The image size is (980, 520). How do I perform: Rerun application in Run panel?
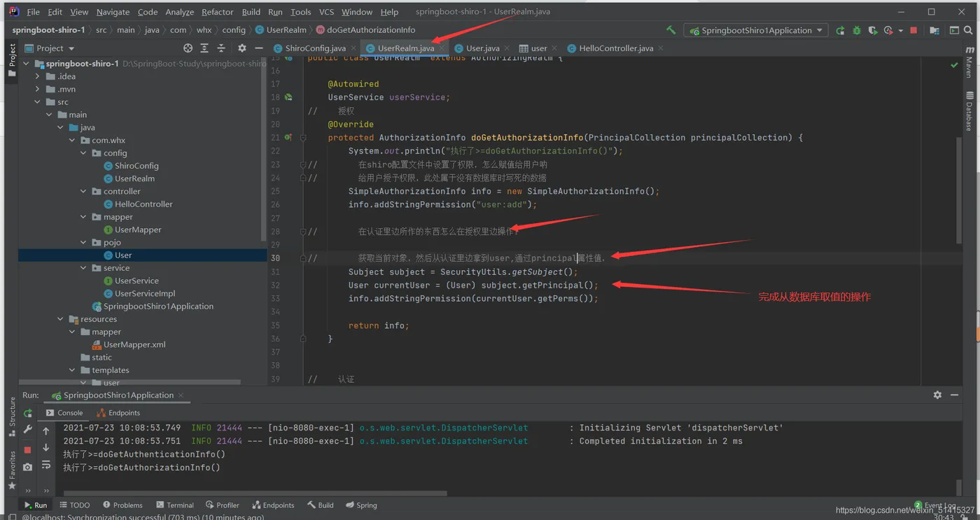[x=28, y=413]
